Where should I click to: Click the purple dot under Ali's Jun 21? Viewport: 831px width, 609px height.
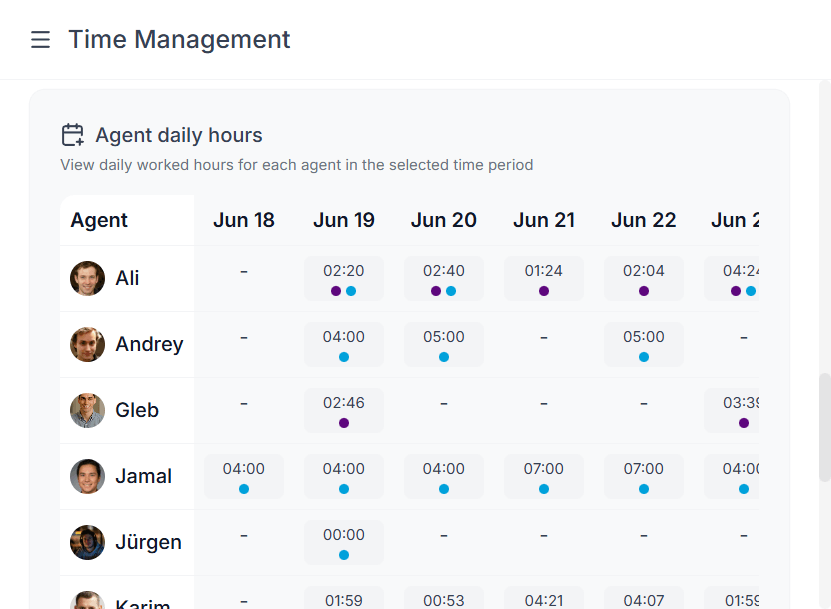click(x=544, y=291)
